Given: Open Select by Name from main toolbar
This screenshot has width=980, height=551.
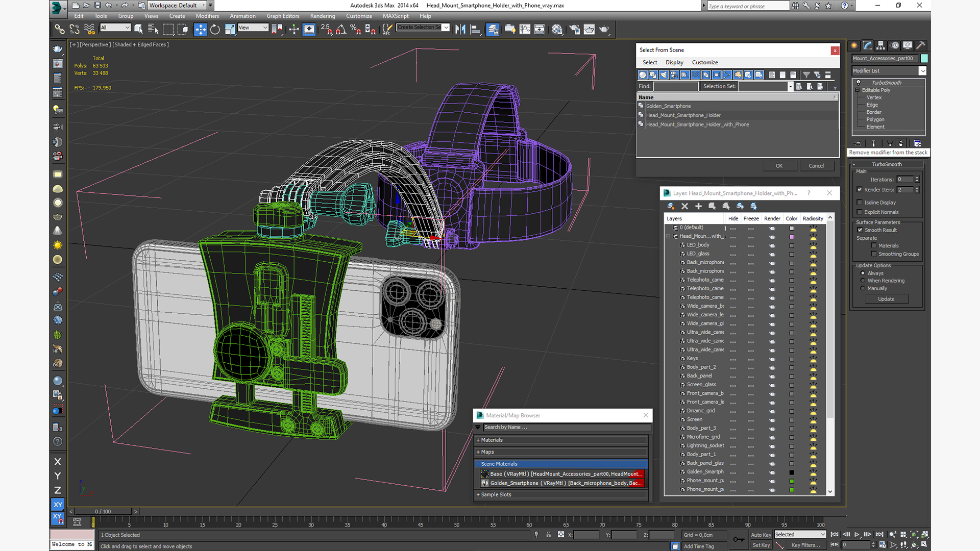Looking at the screenshot, I should 153,29.
